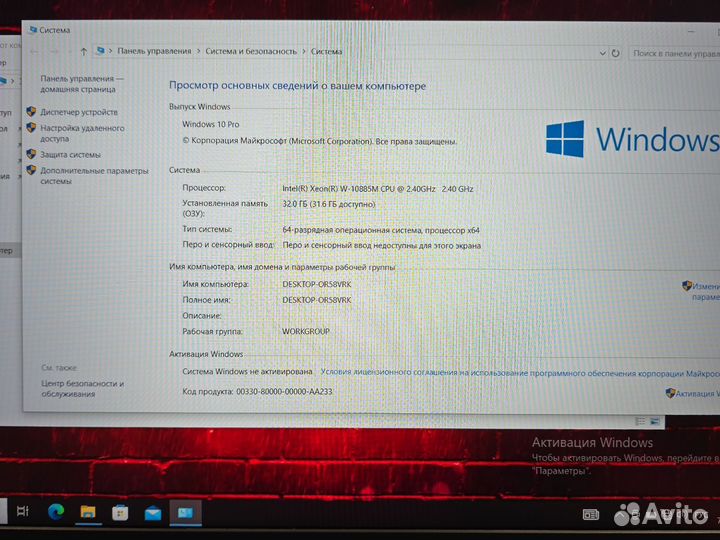The image size is (720, 540).
Task: Focus the control panel search field
Action: 675,53
